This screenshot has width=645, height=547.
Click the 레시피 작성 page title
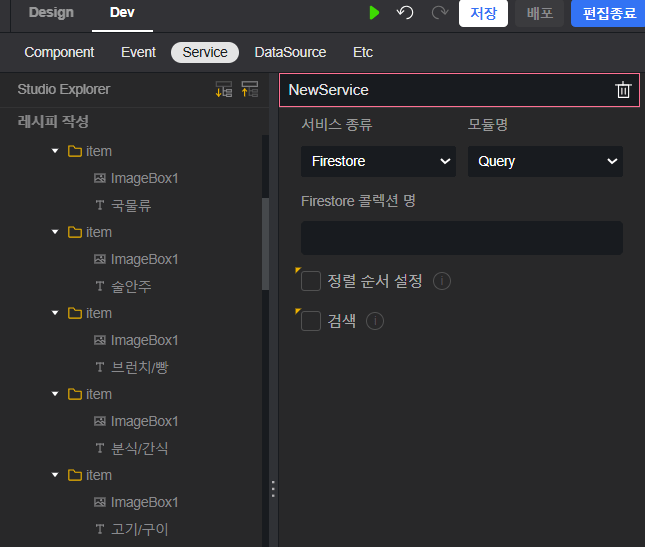[53, 122]
